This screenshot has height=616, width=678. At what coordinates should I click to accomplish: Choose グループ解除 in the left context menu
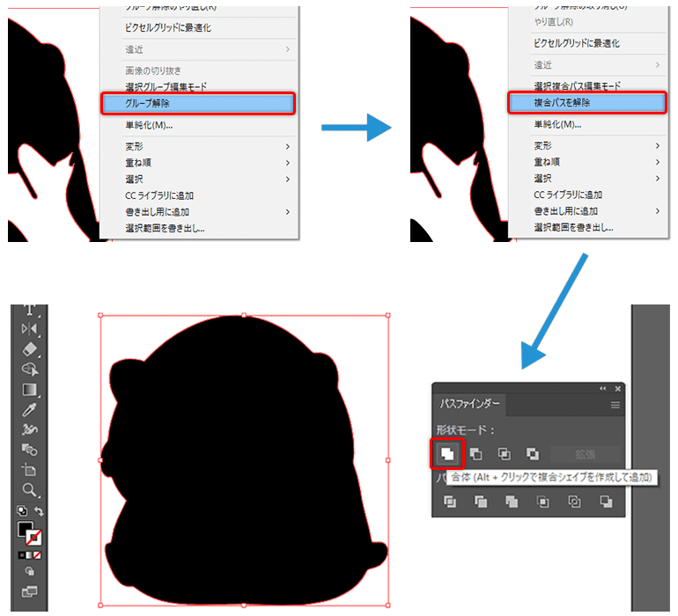(x=198, y=103)
